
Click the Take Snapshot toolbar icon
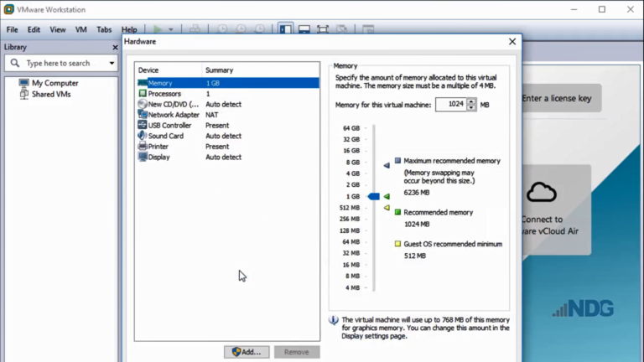[222, 29]
